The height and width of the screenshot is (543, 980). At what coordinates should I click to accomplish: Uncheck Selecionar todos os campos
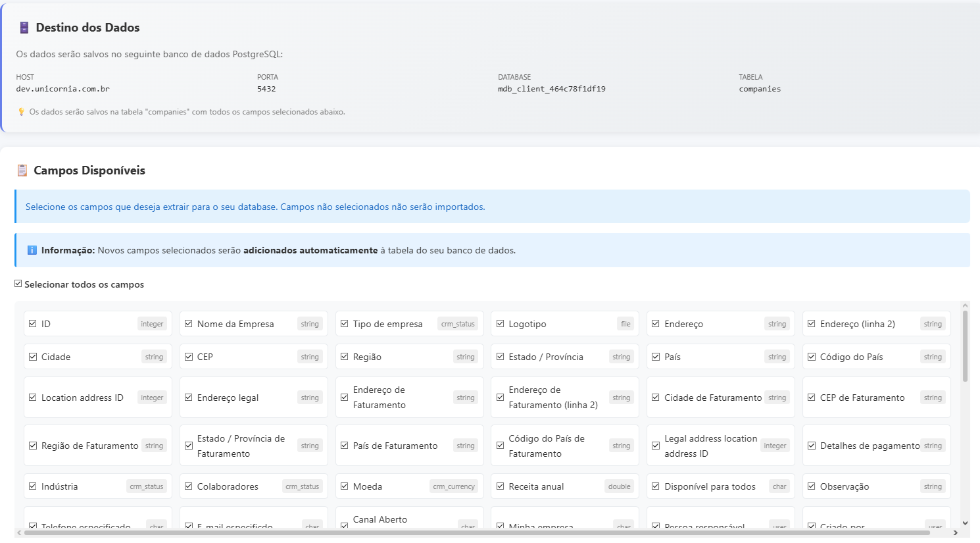18,284
